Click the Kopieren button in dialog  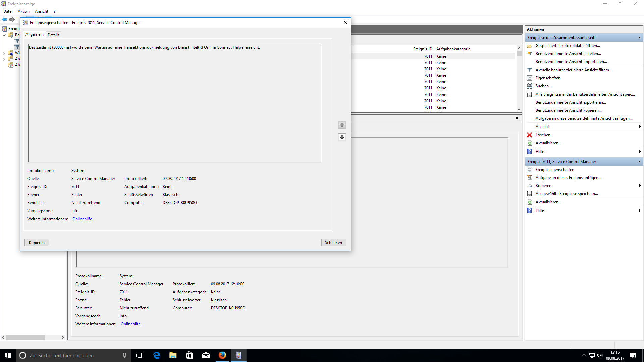(37, 243)
